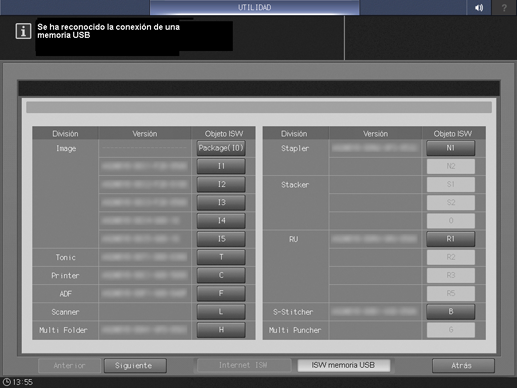The image size is (517, 388).
Task: Select the RU R3 object button
Action: (x=451, y=275)
